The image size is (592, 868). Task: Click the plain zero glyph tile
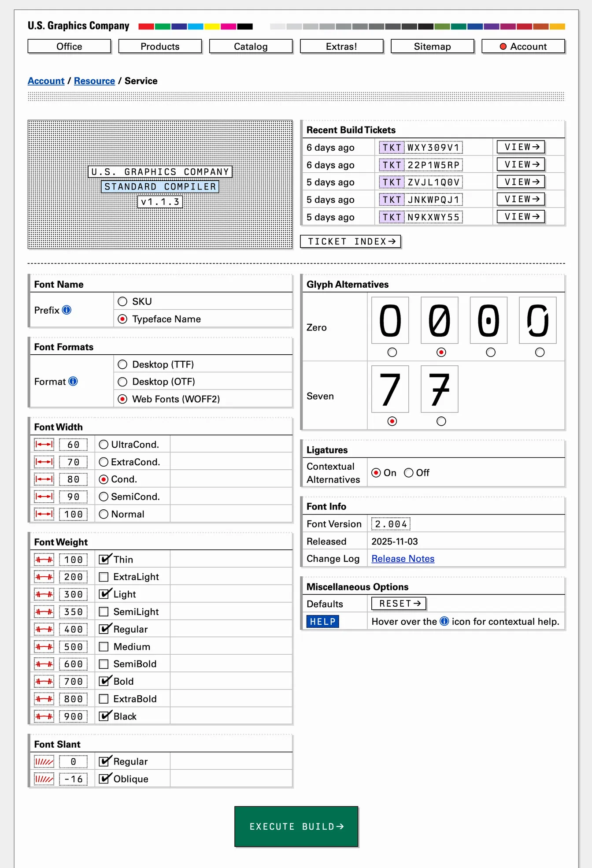(x=390, y=320)
